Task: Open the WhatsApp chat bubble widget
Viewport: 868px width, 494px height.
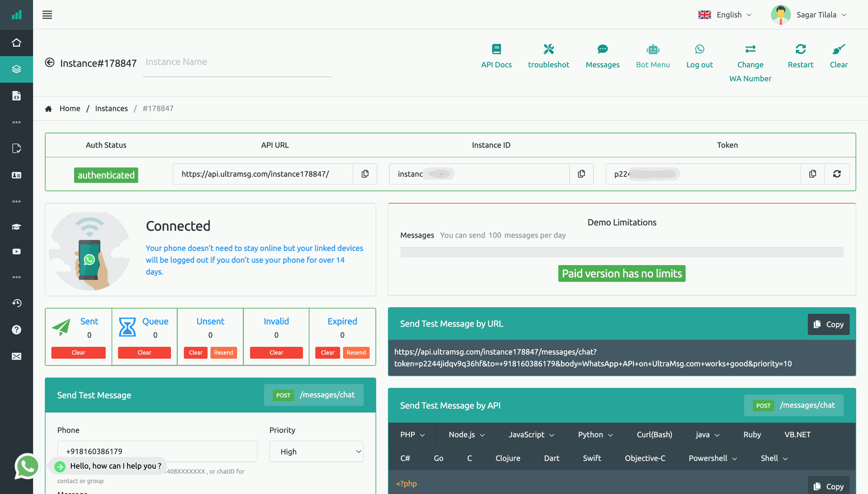Action: tap(27, 466)
